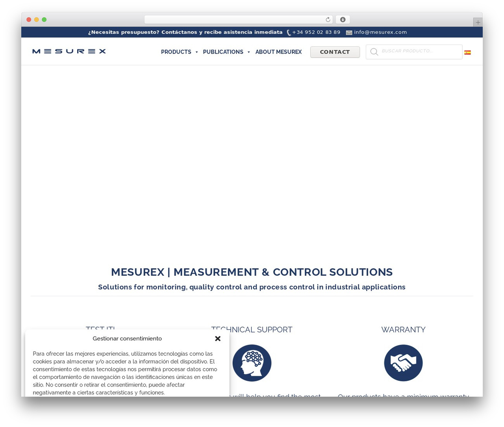This screenshot has height=427, width=504.
Task: Click the envelope email icon
Action: pyautogui.click(x=349, y=33)
